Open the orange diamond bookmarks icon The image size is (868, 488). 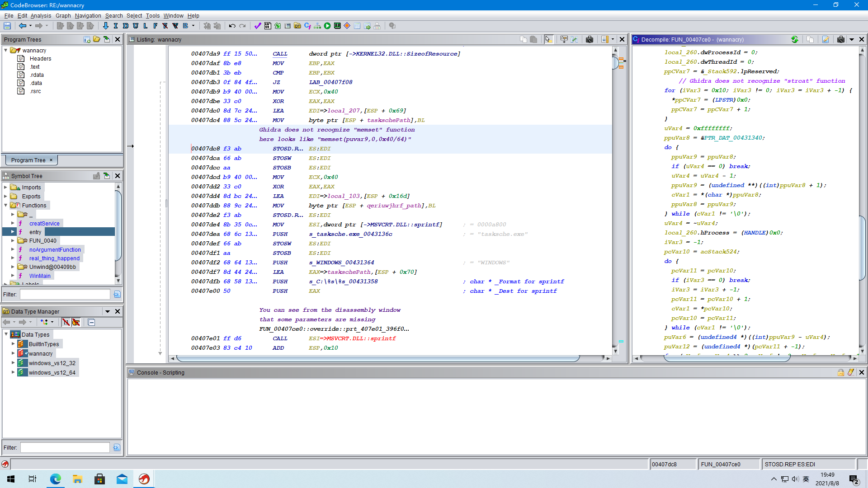347,26
